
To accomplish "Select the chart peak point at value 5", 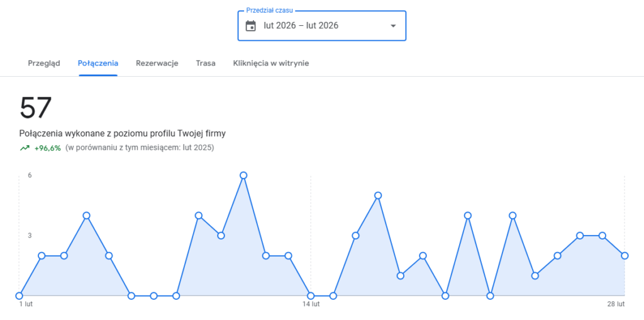I will tap(378, 195).
